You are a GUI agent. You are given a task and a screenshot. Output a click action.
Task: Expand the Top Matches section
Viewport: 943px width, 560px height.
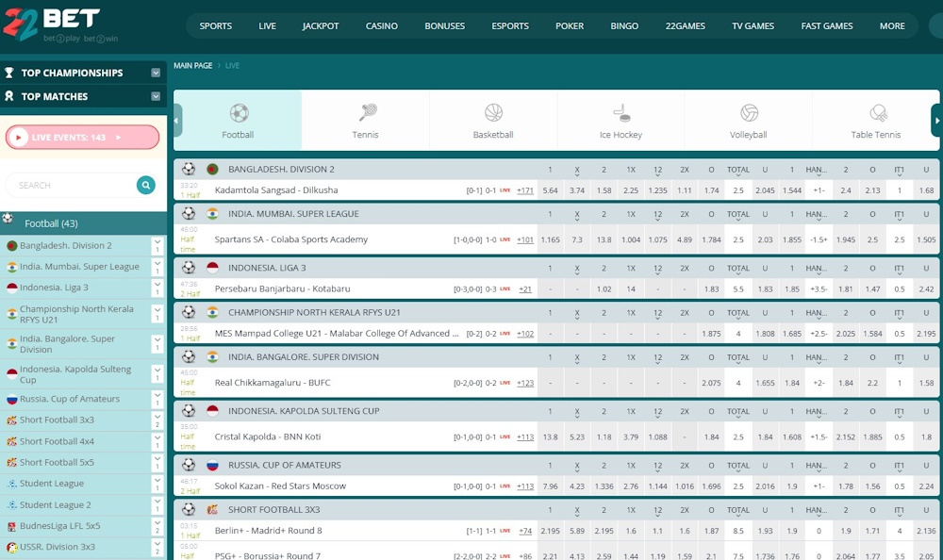point(156,96)
